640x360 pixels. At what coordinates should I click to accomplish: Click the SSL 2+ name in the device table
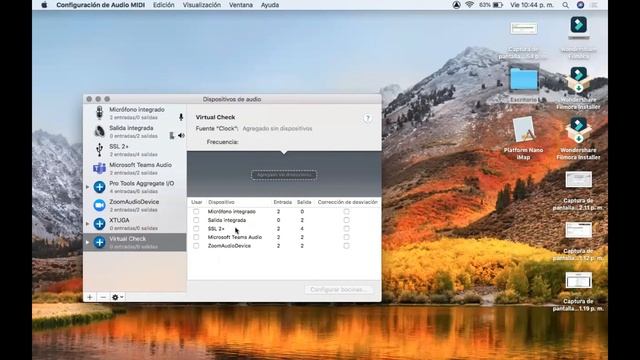[216, 229]
